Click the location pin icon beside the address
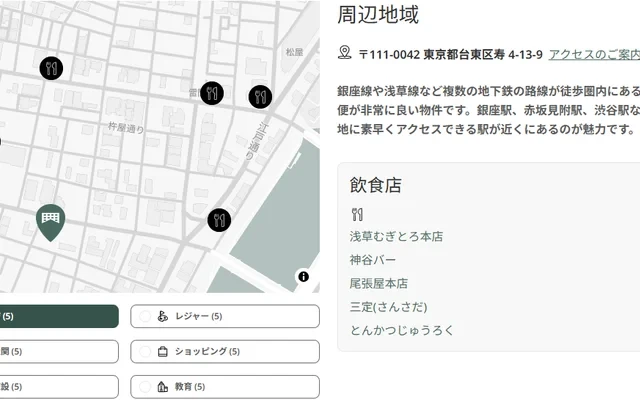Image resolution: width=640 pixels, height=400 pixels. (x=346, y=53)
